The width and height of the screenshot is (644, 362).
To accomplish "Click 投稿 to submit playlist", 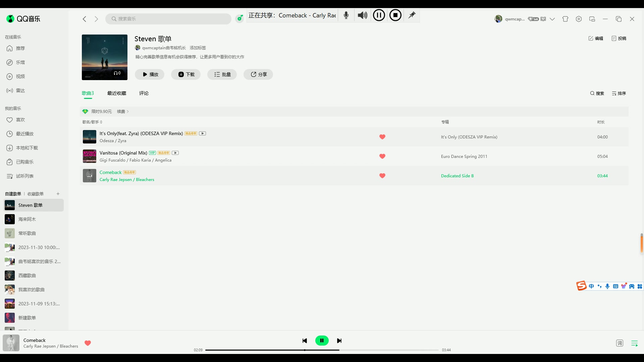I will [619, 39].
